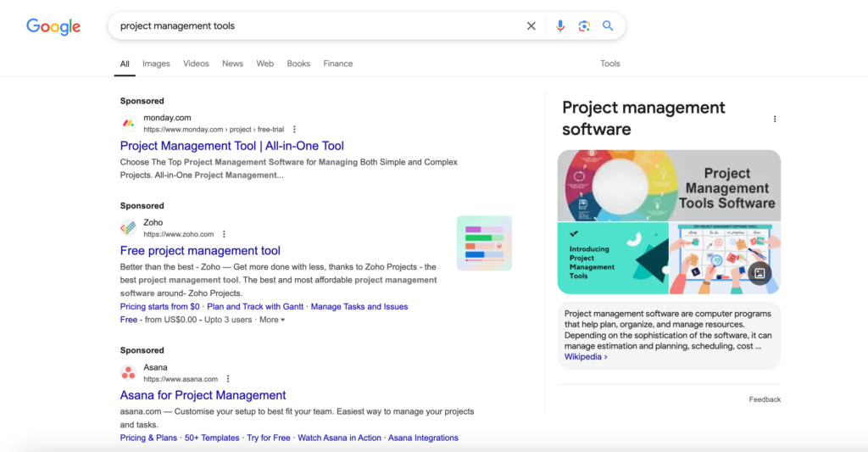Open the Wikipedia link in knowledge panel

[586, 357]
